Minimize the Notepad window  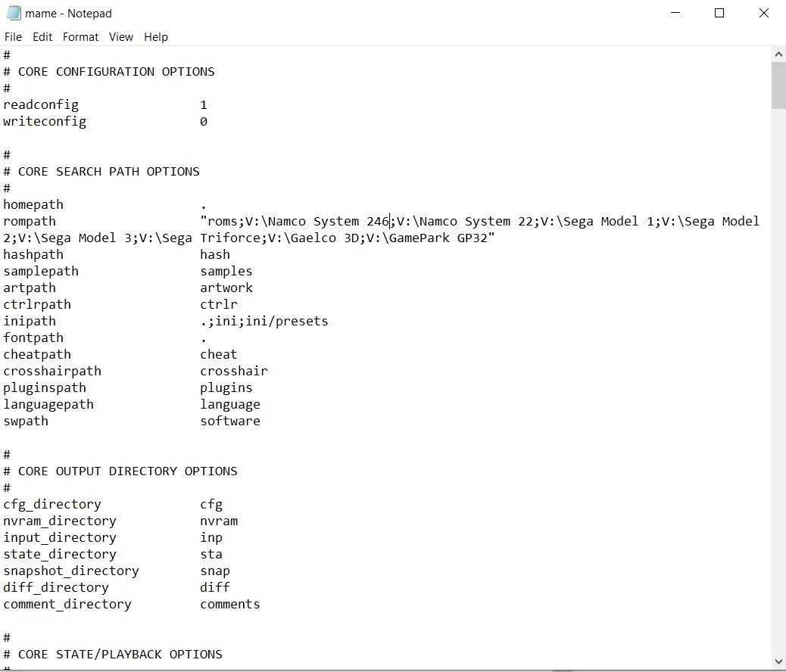pyautogui.click(x=678, y=13)
